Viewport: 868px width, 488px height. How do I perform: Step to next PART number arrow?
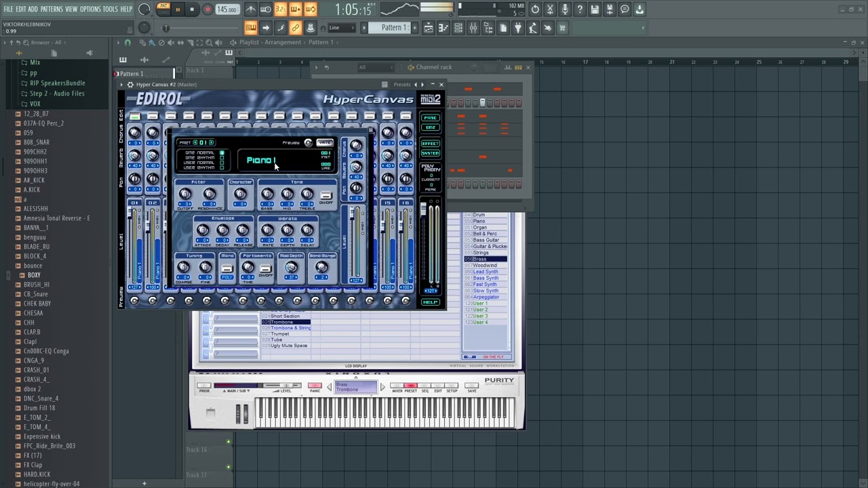point(212,142)
